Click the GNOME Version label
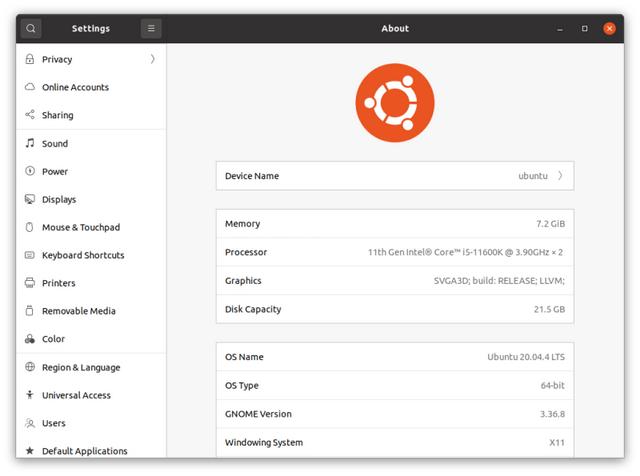The height and width of the screenshot is (476, 640). click(x=258, y=414)
